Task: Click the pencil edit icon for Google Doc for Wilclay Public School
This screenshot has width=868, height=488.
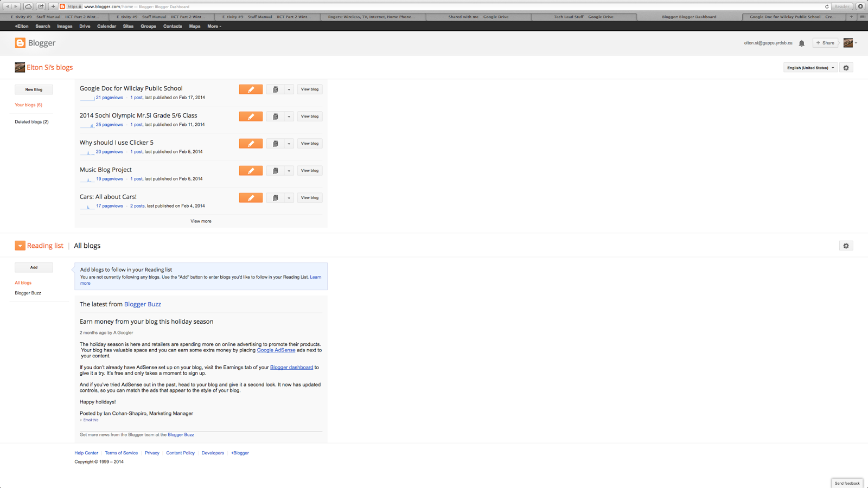Action: (251, 89)
